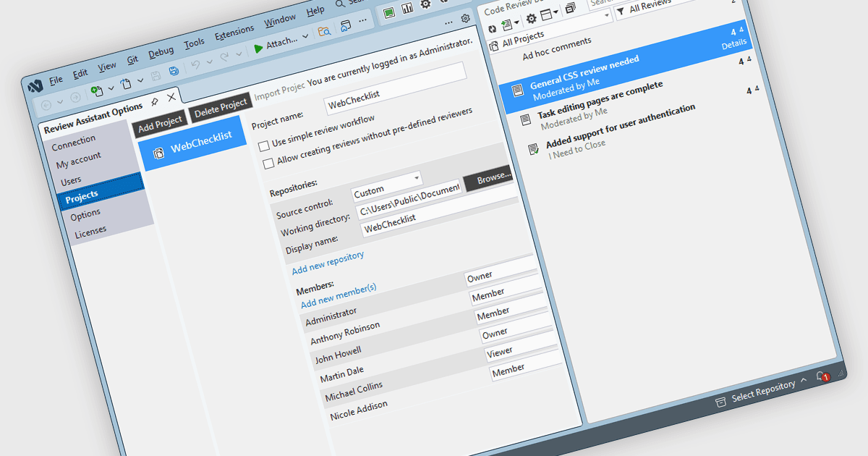Image resolution: width=868 pixels, height=456 pixels.
Task: Open the Edit menu
Action: [x=80, y=73]
